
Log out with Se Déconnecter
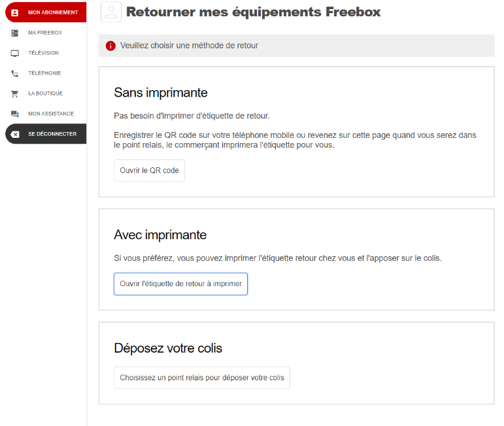click(46, 134)
